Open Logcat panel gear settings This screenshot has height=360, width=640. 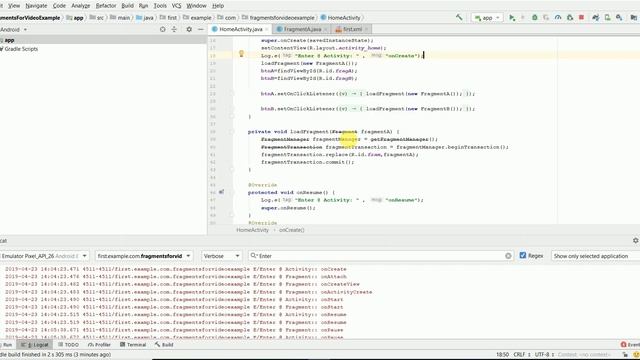(636, 241)
